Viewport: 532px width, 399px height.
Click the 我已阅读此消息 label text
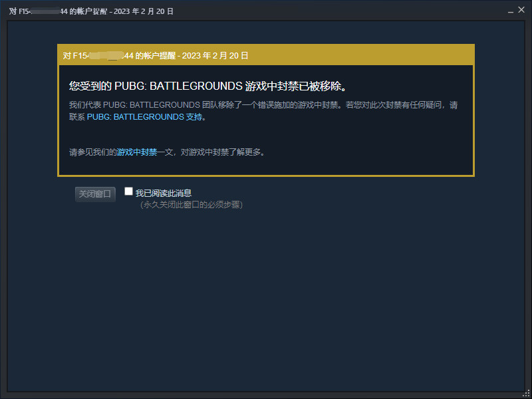tap(164, 193)
